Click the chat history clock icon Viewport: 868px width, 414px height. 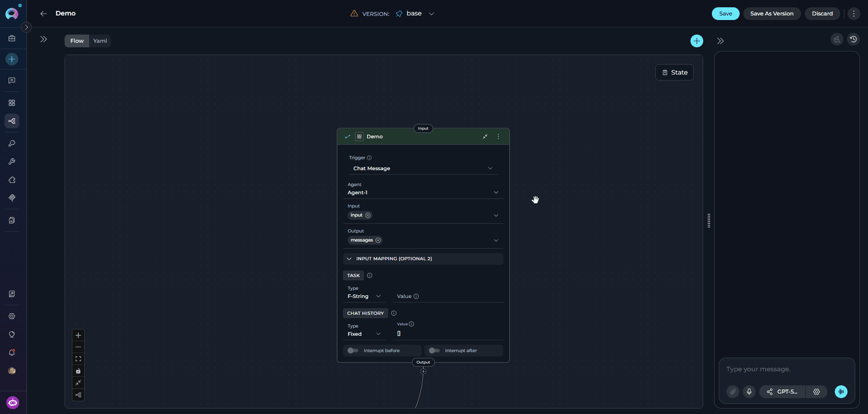tap(853, 39)
